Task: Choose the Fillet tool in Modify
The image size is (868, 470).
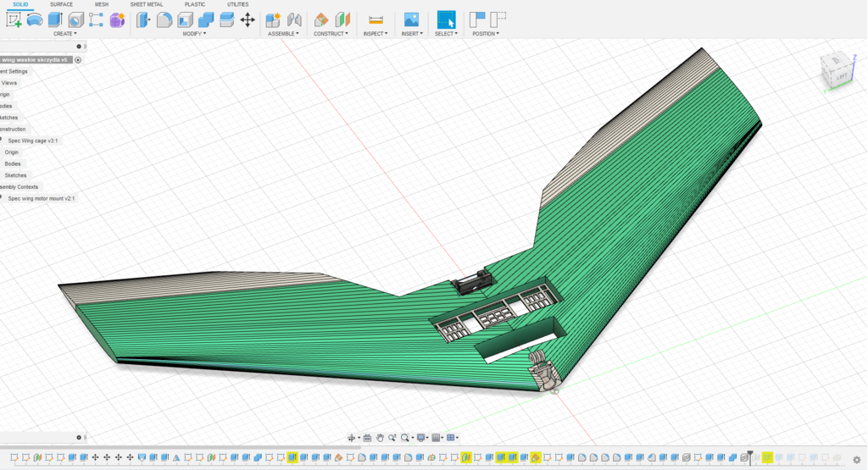Action: tap(164, 19)
